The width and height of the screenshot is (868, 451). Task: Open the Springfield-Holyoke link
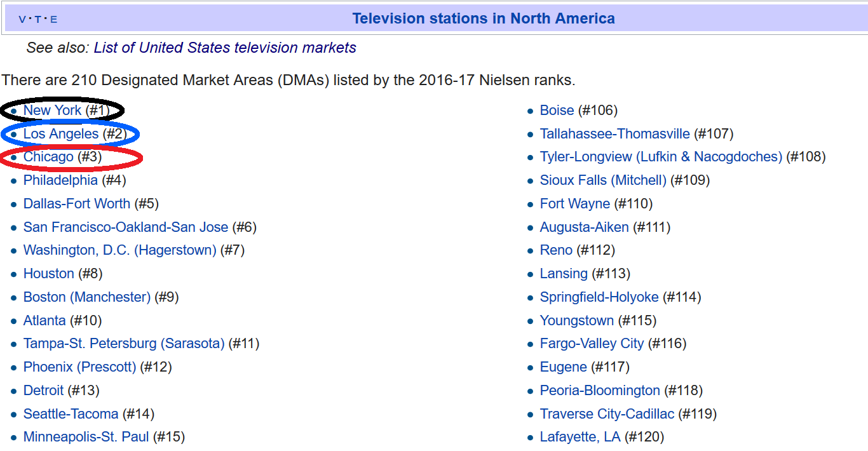(600, 297)
